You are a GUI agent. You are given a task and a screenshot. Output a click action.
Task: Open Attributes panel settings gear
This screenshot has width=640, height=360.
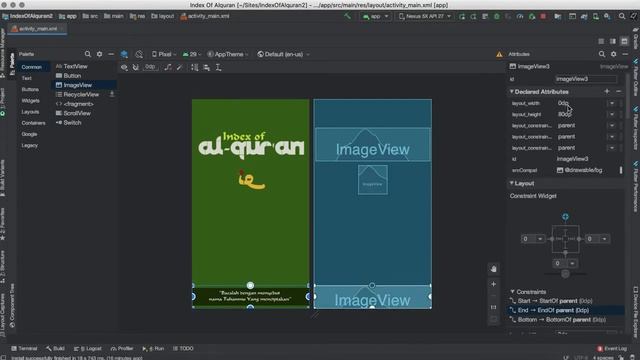click(x=613, y=54)
